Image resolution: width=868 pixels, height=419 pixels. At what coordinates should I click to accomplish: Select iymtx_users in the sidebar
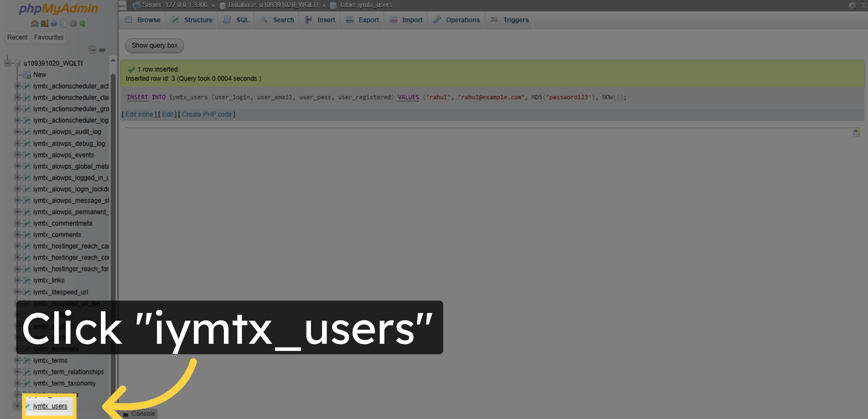[x=50, y=406]
